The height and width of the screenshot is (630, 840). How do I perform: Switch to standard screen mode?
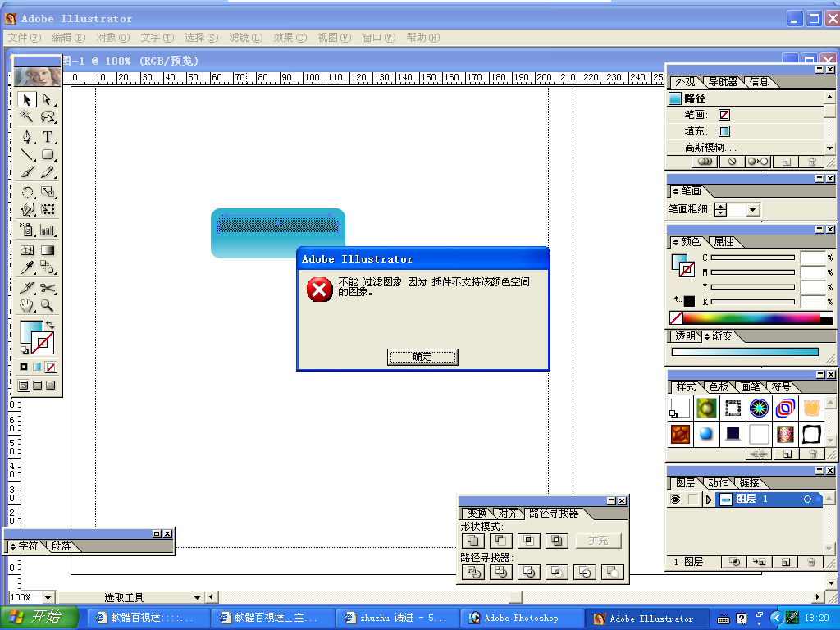24,386
